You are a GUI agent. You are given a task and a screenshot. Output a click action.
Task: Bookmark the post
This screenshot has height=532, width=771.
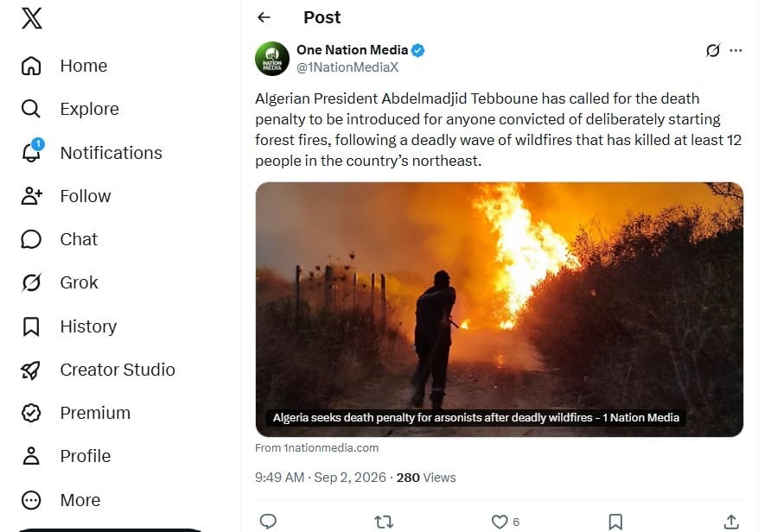click(615, 521)
